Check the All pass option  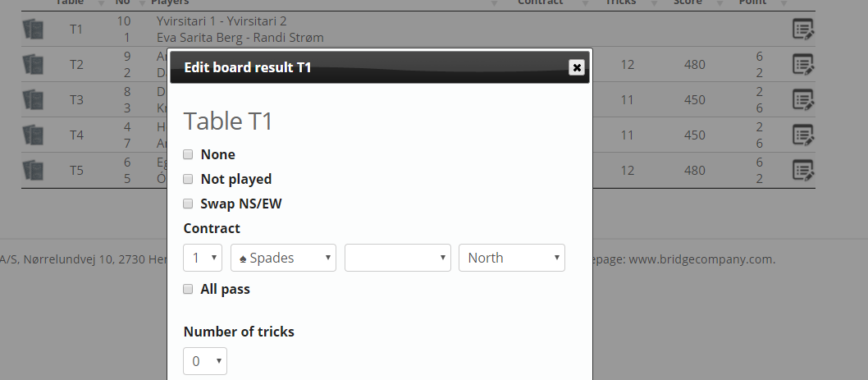pyautogui.click(x=189, y=289)
